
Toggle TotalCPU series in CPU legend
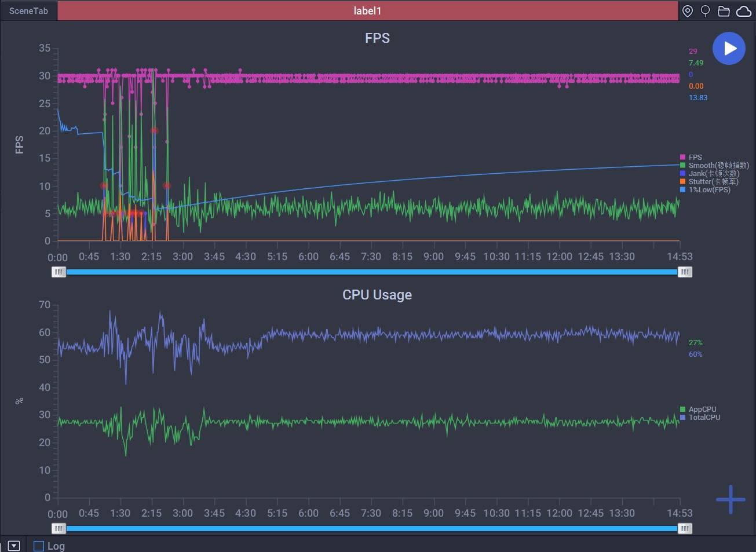point(704,417)
